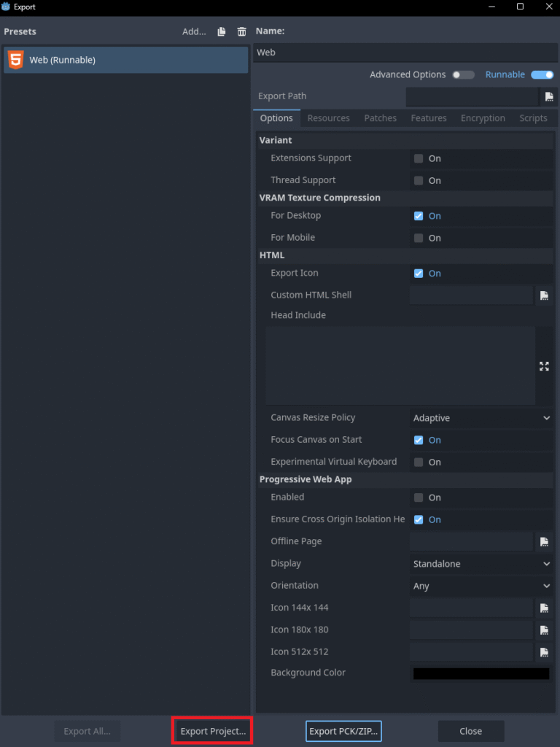This screenshot has height=747, width=560.
Task: Browse for Icon 144x144 file
Action: tap(544, 608)
